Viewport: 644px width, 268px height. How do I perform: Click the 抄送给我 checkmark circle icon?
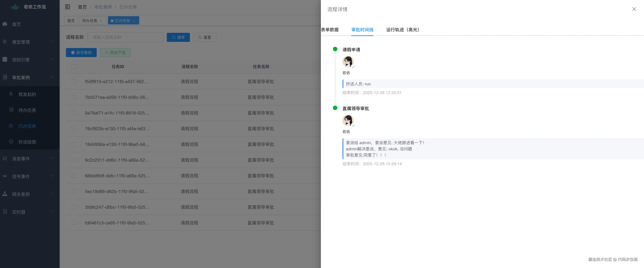11,141
